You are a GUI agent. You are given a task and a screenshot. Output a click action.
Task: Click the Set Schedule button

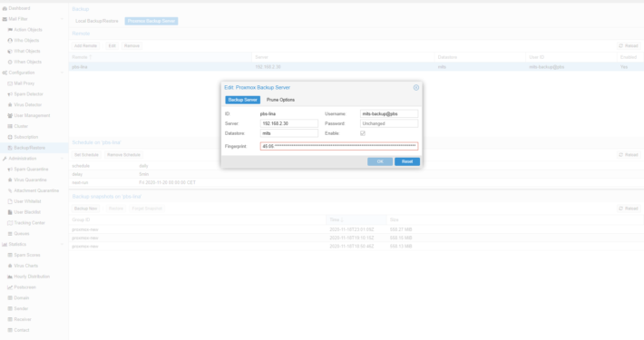[86, 155]
